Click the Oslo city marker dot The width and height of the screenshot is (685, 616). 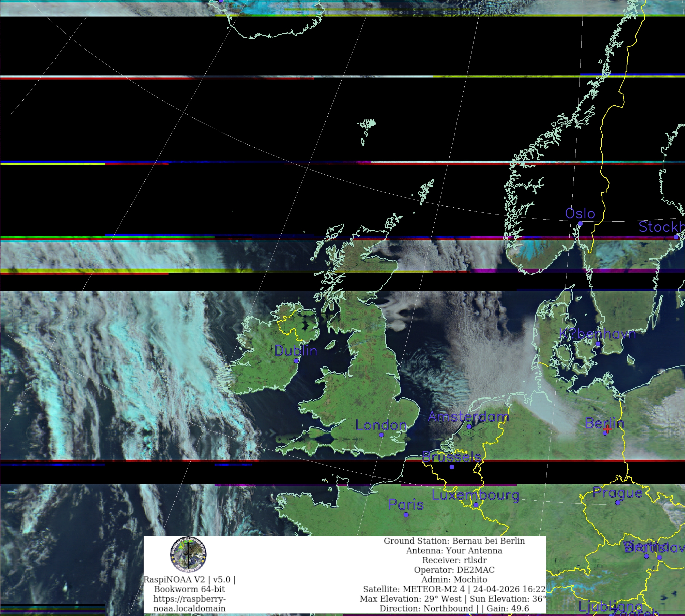[581, 223]
